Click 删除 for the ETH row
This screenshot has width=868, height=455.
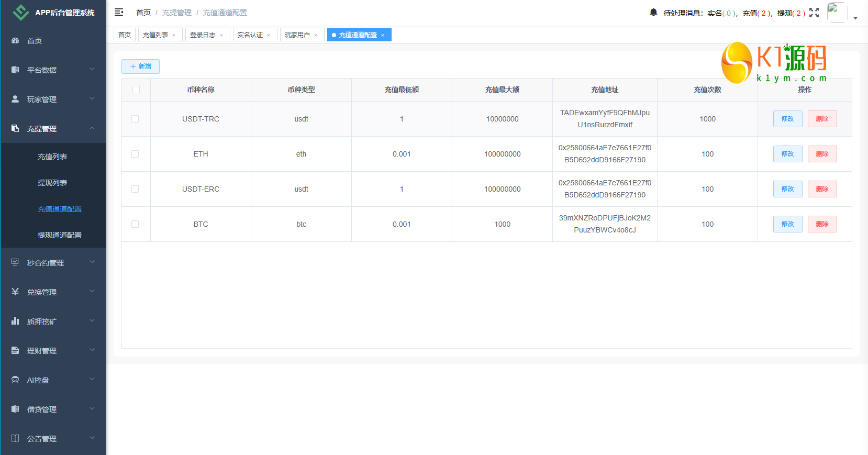[x=822, y=154]
